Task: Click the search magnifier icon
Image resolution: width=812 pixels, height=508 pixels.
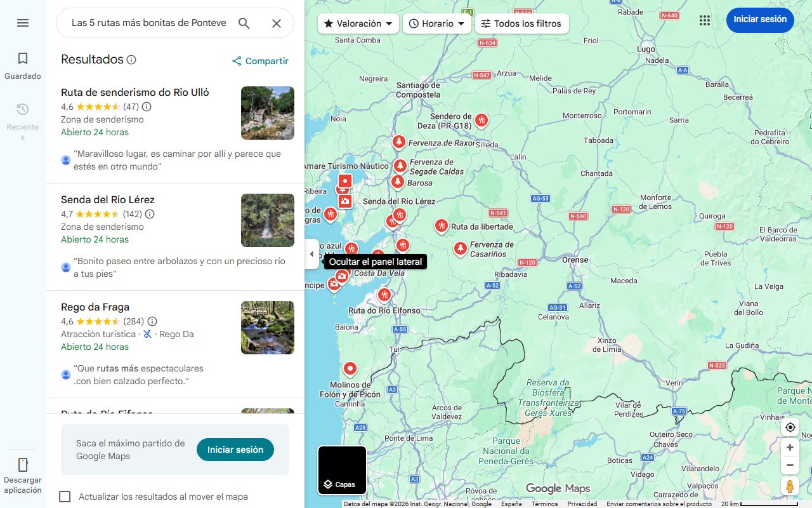Action: point(244,23)
